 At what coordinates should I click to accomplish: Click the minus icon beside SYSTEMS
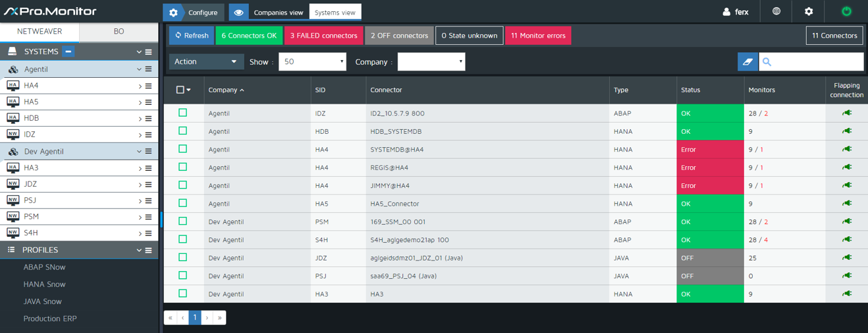[69, 51]
